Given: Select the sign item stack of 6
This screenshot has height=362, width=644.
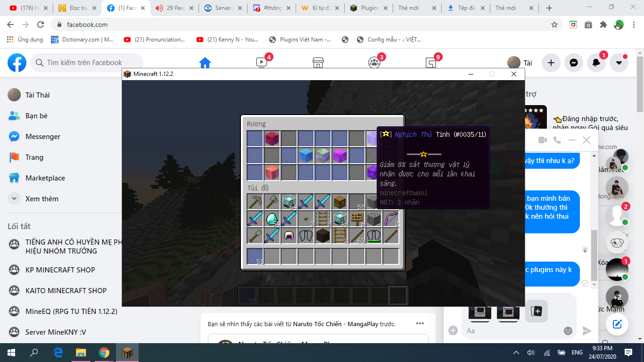Looking at the screenshot, I should pyautogui.click(x=357, y=219).
